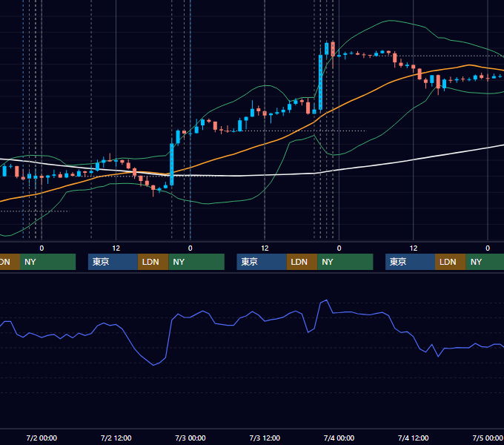Click the leftmost NY session block
The height and width of the screenshot is (445, 504).
point(48,262)
